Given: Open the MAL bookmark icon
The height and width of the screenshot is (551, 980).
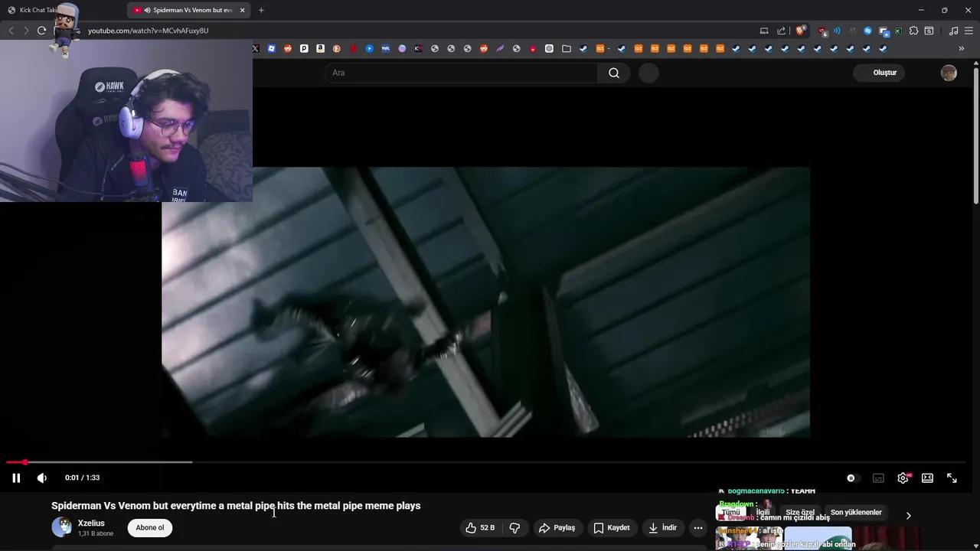Looking at the screenshot, I should (386, 49).
